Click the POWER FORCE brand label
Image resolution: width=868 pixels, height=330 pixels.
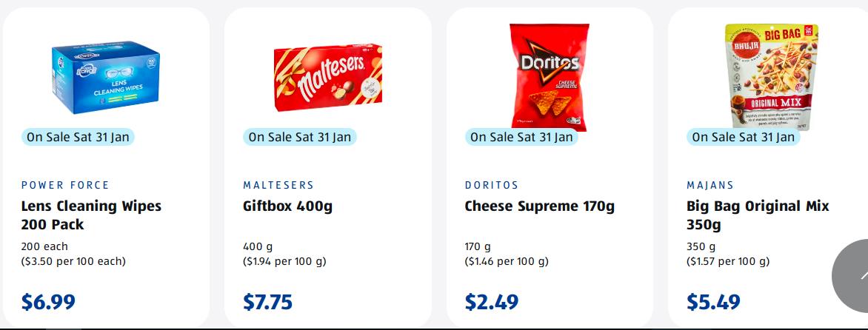[x=65, y=185]
